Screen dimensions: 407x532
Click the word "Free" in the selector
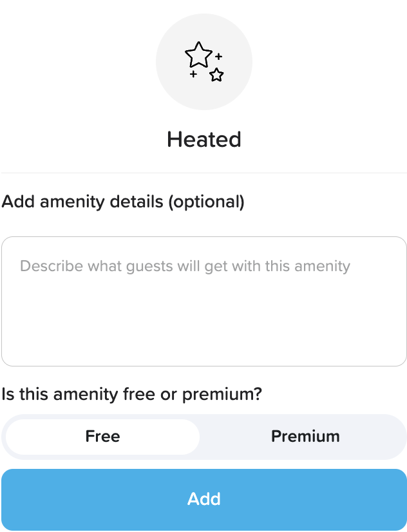[103, 437]
